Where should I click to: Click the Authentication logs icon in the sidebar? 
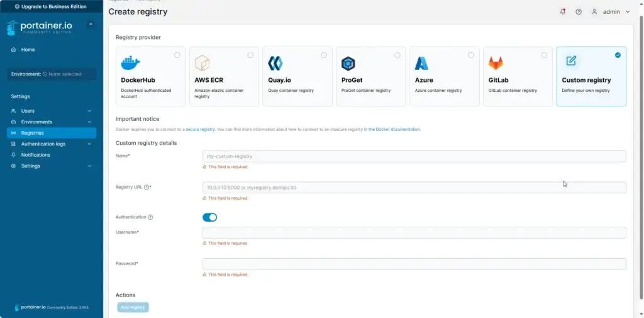(14, 144)
